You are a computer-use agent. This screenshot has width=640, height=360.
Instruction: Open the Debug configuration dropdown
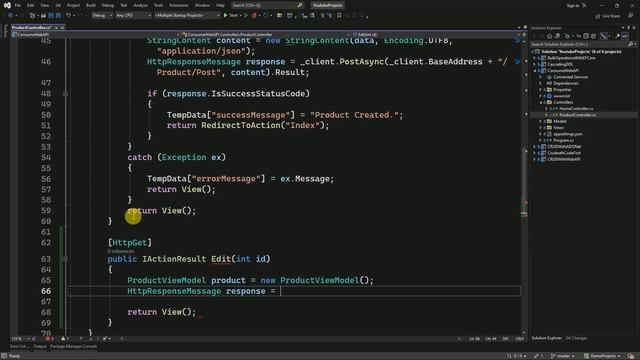[x=102, y=16]
